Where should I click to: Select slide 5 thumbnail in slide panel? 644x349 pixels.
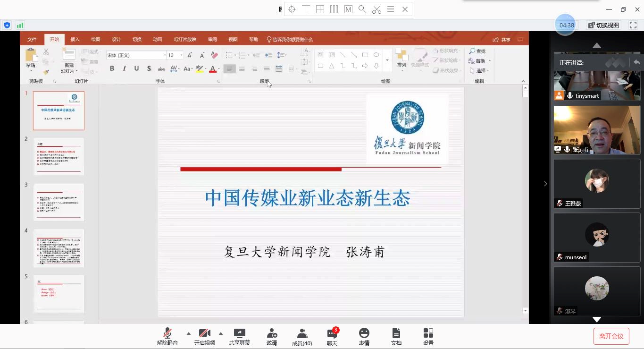59,294
